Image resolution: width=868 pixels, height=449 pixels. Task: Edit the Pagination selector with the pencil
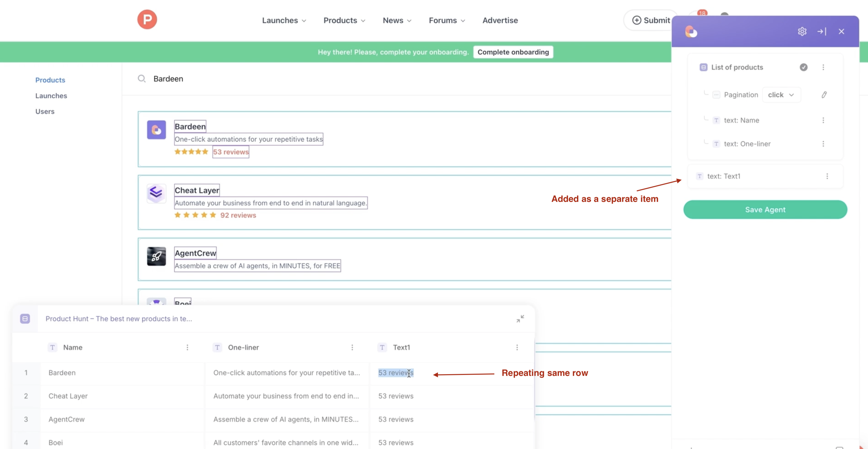pos(824,95)
